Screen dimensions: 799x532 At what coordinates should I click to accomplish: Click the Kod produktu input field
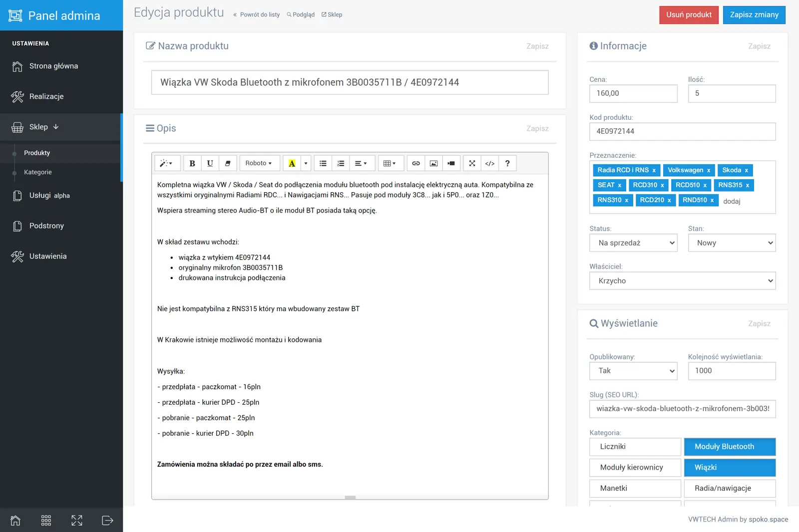click(x=682, y=131)
